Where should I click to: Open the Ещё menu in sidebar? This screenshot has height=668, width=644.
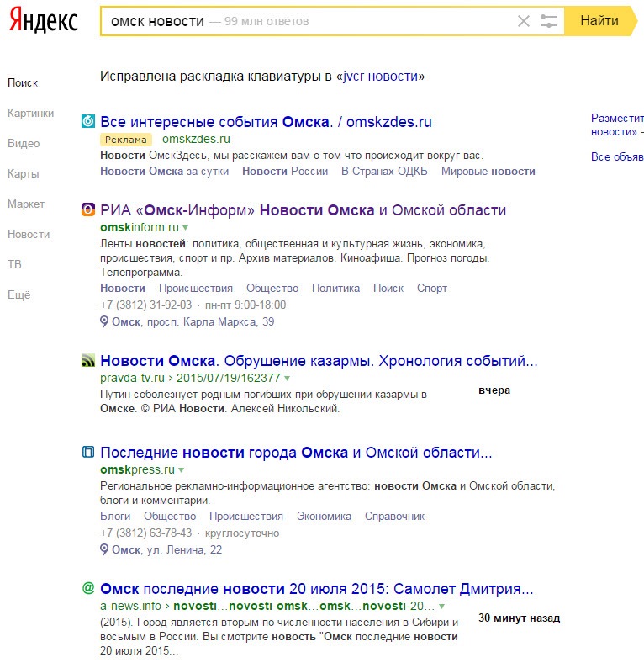click(19, 294)
